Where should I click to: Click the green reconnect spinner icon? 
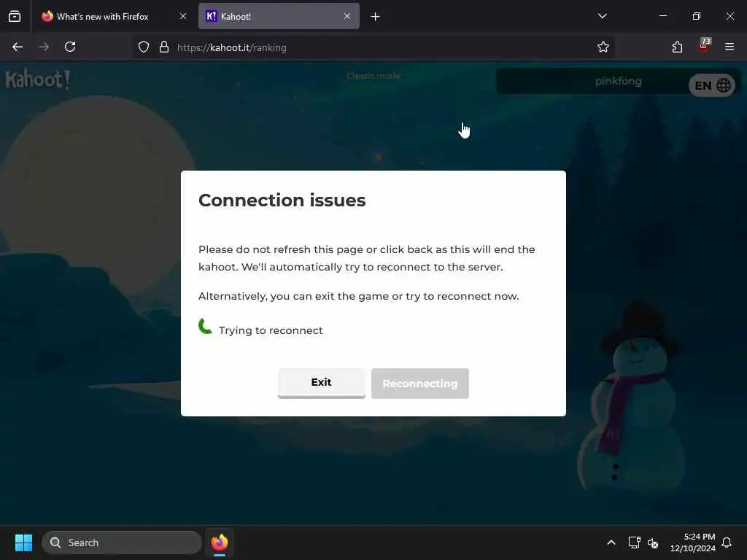tap(205, 327)
